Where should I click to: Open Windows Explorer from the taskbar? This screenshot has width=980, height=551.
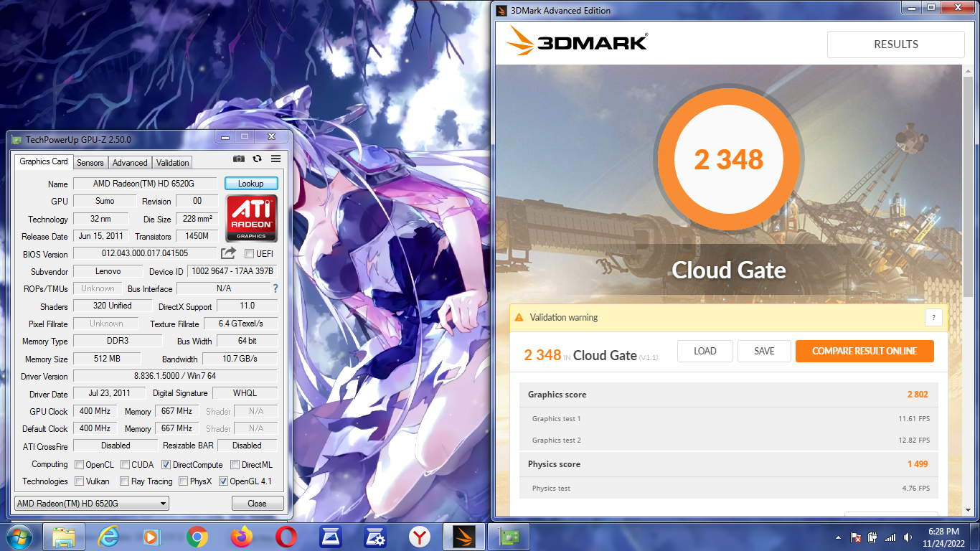64,537
